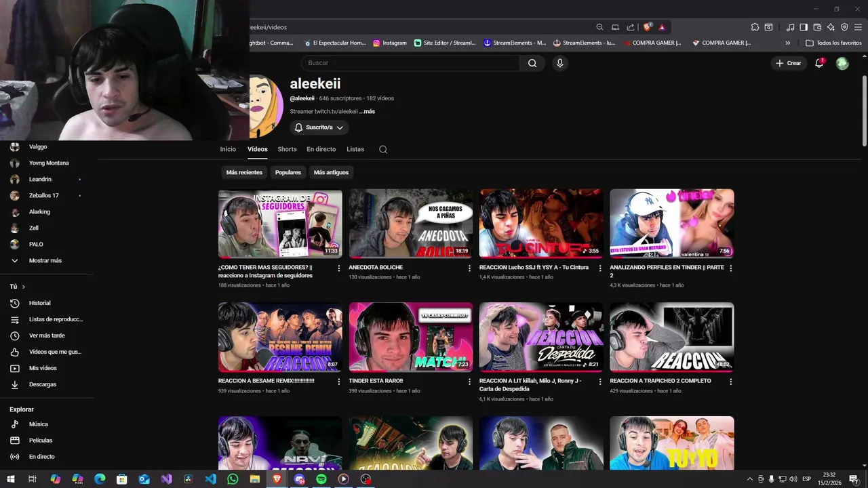Open Discord from the taskbar
868x488 pixels.
[299, 479]
